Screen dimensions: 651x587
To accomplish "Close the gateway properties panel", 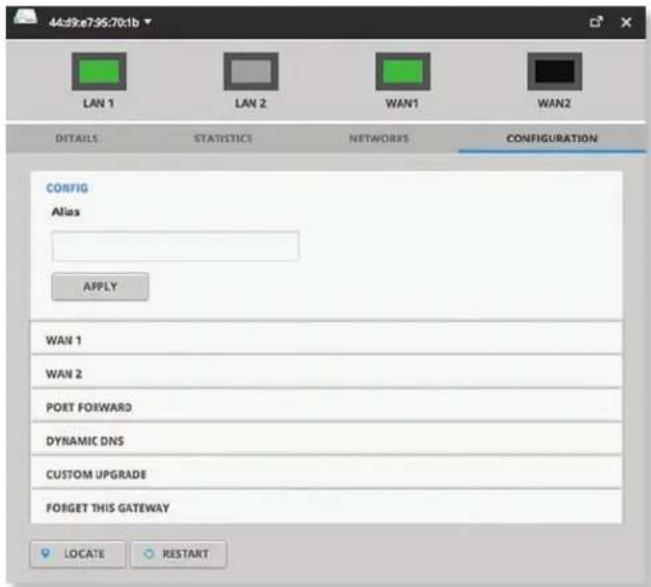I will (x=626, y=22).
